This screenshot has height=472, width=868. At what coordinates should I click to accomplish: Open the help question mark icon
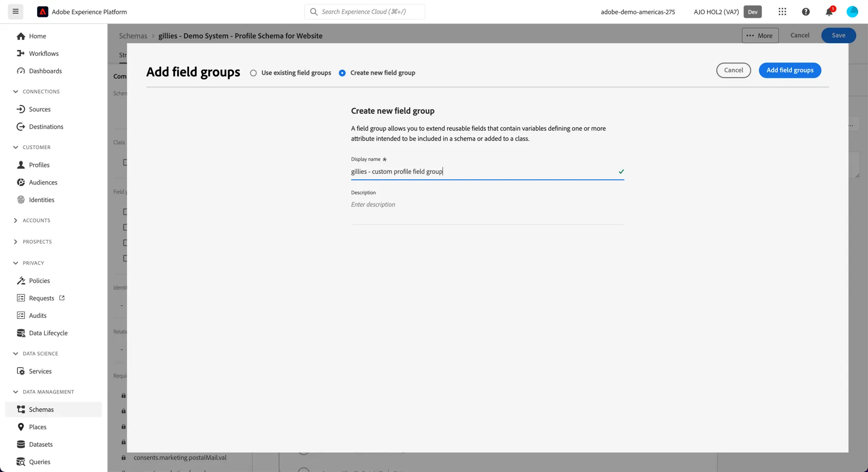[x=806, y=12]
